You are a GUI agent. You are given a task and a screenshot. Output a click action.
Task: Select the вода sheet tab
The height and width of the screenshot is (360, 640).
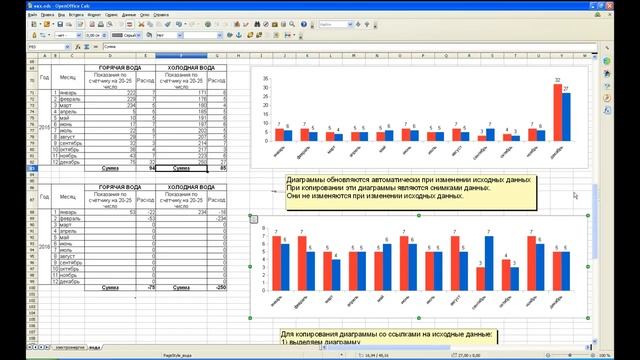(x=94, y=347)
